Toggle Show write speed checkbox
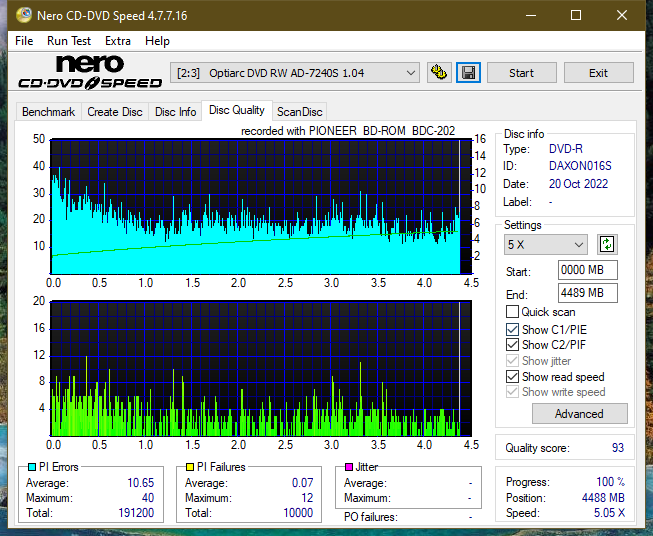 click(x=512, y=392)
